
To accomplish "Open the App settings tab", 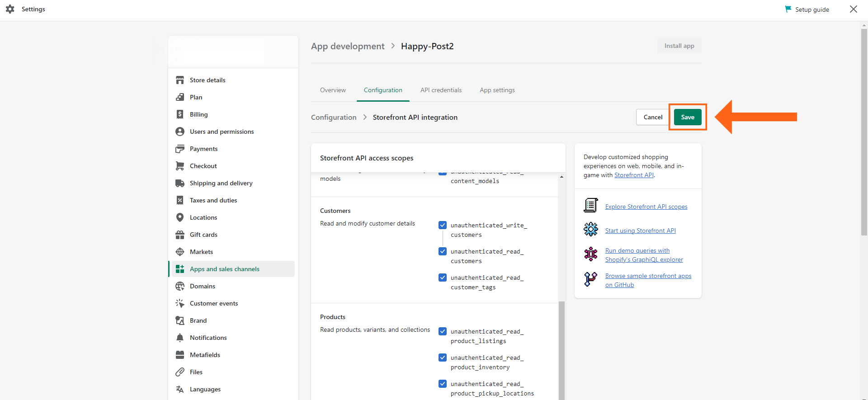I will pos(497,90).
